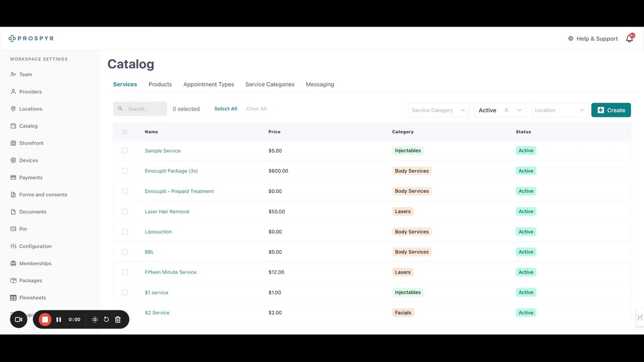The height and width of the screenshot is (362, 644).
Task: Open Memberships from the sidebar
Action: [35, 263]
